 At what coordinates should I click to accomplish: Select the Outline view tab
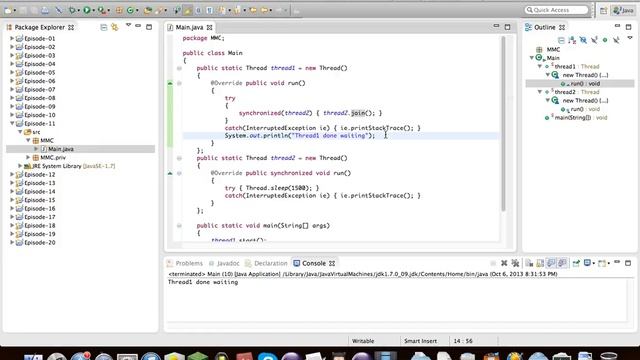(545, 27)
